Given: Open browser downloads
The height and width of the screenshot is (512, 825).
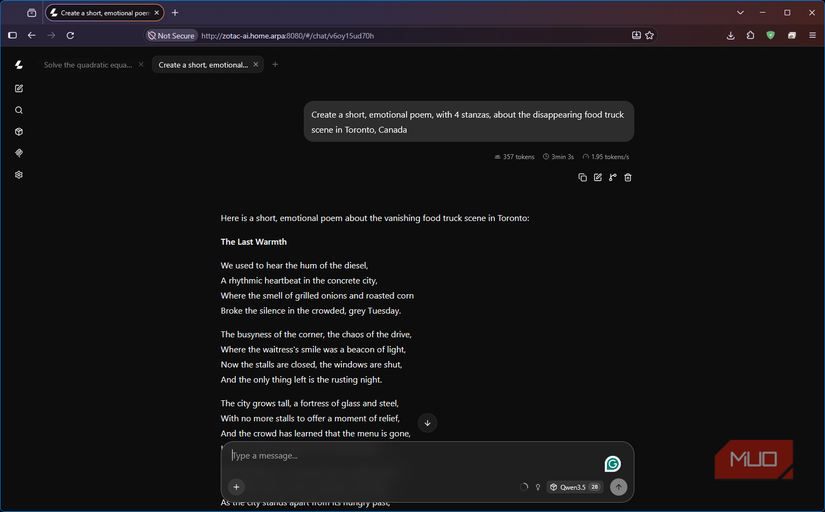Looking at the screenshot, I should point(730,35).
